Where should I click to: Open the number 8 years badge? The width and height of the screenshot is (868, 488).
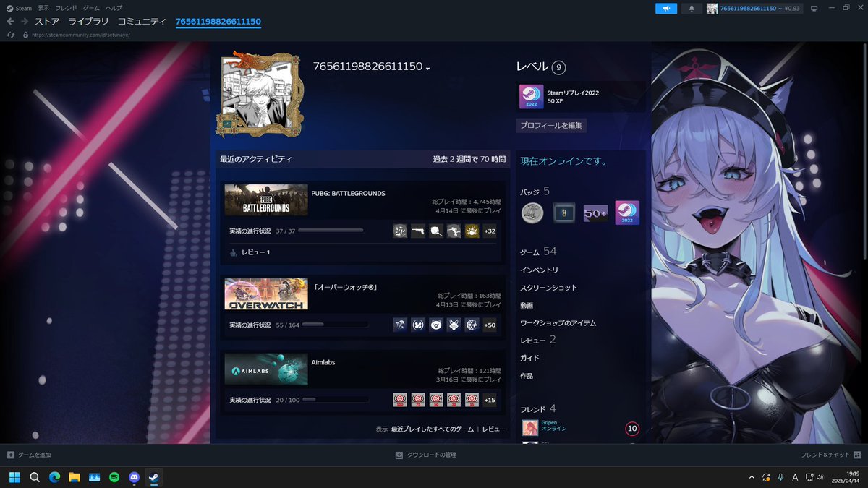pyautogui.click(x=563, y=213)
